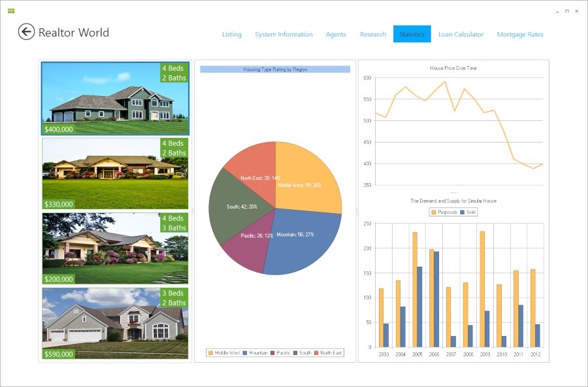
Task: View the Mortgage Rates tab
Action: pyautogui.click(x=520, y=35)
